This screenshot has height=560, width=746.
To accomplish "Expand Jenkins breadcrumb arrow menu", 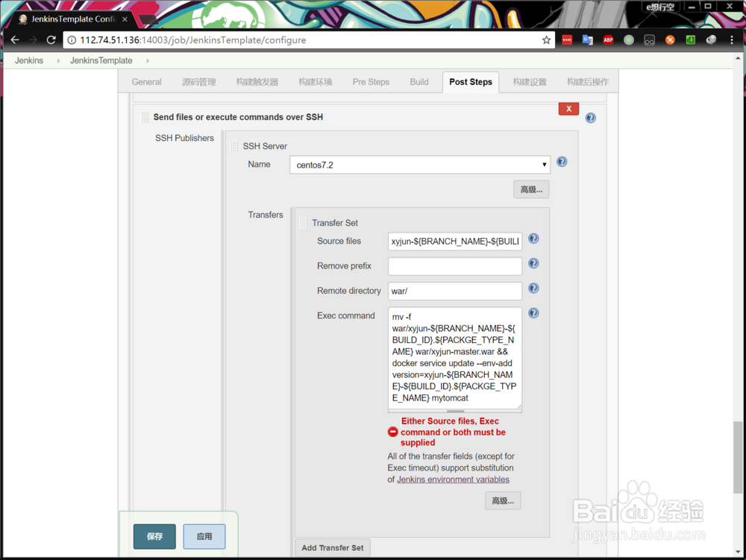I will (x=58, y=61).
